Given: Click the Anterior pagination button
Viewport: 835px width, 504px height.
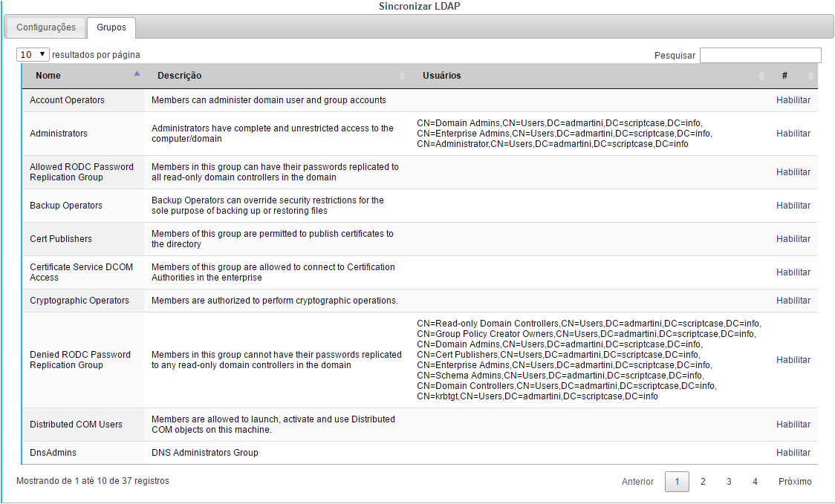Looking at the screenshot, I should (637, 482).
